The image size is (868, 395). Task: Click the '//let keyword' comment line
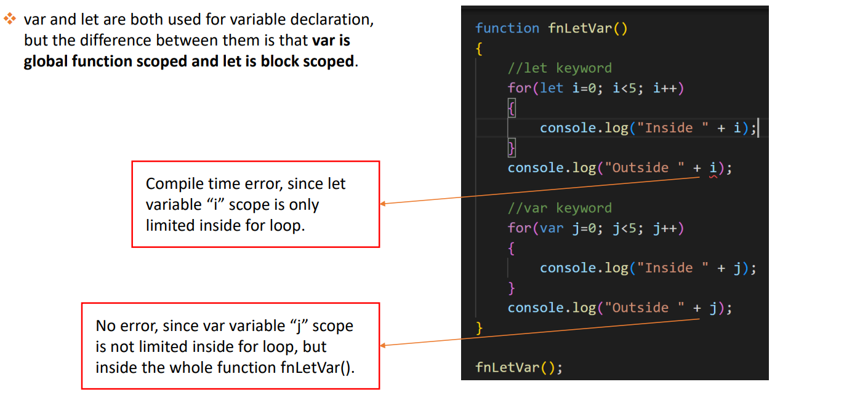559,68
